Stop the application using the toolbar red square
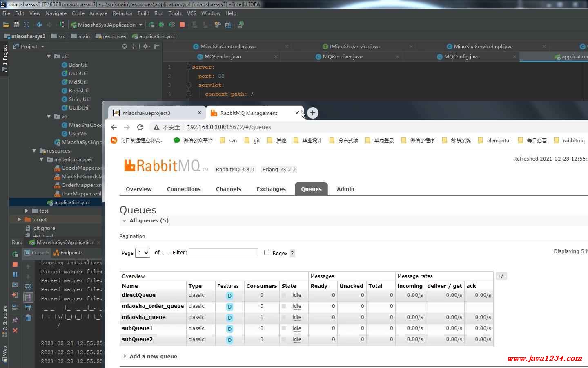The height and width of the screenshot is (368, 588). coord(182,25)
